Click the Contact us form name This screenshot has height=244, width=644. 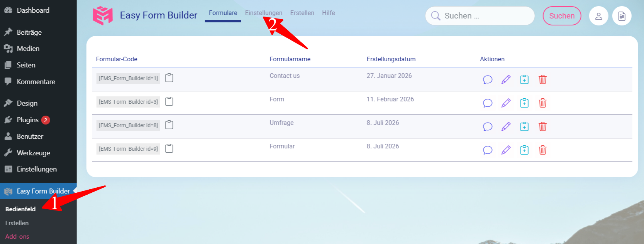click(x=285, y=76)
